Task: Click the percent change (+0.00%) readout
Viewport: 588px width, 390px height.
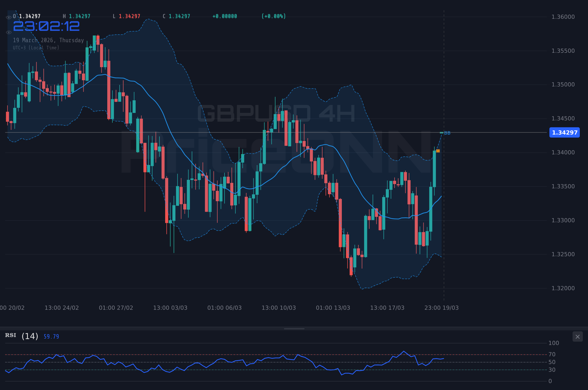Action: (x=273, y=16)
